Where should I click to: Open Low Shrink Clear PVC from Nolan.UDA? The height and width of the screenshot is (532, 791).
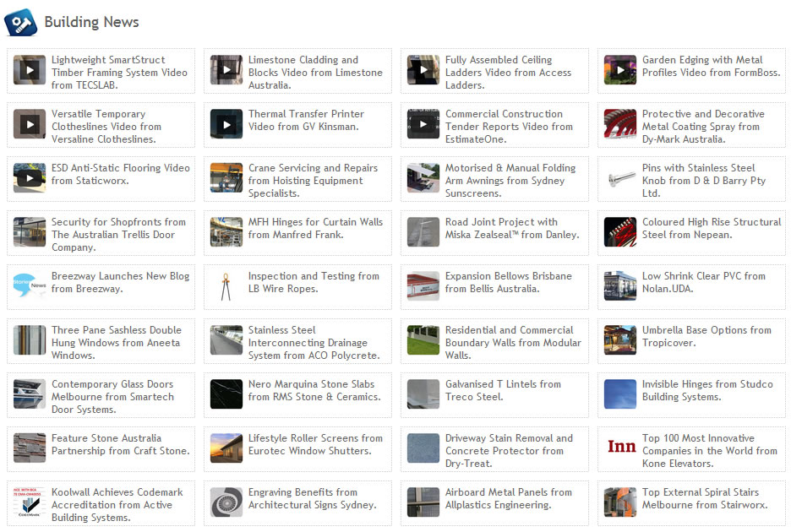[704, 282]
